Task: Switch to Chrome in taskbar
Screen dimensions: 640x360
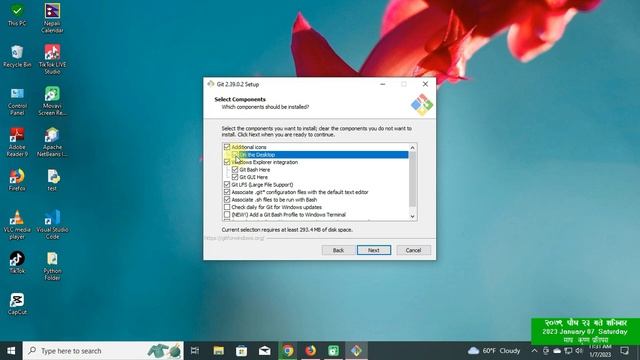Action: pos(288,351)
